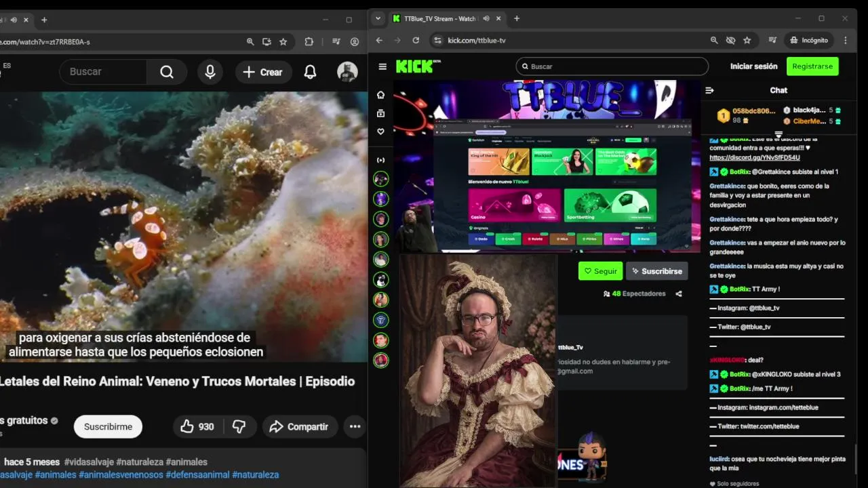Open media controls in Kick browser window
Image resolution: width=868 pixels, height=488 pixels.
coord(772,41)
